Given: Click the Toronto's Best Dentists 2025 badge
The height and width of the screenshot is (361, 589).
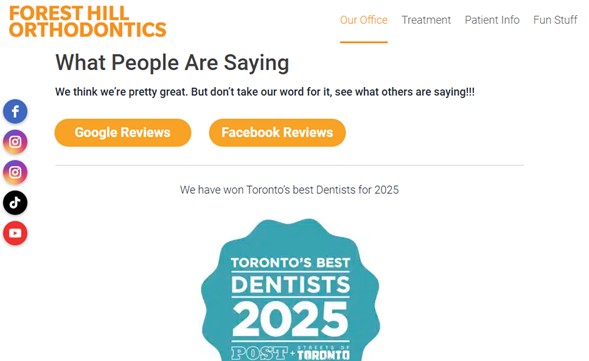Looking at the screenshot, I should 290,290.
